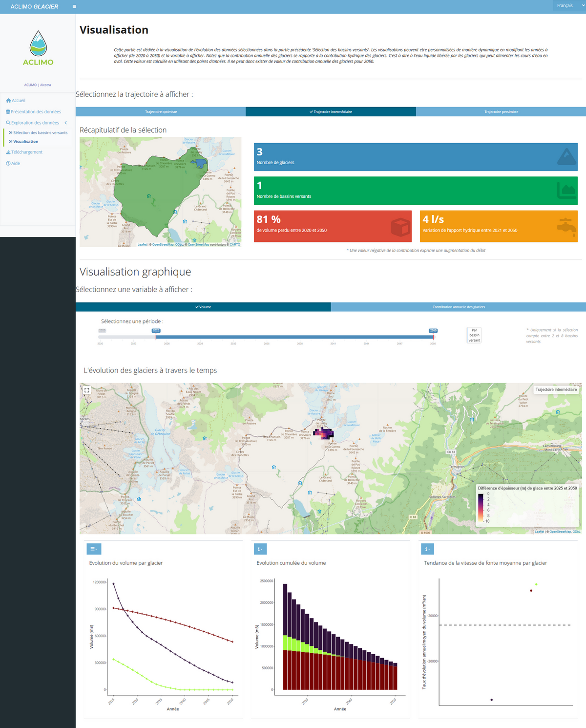Open the Téléchargement section
This screenshot has height=728, width=586.
(27, 152)
